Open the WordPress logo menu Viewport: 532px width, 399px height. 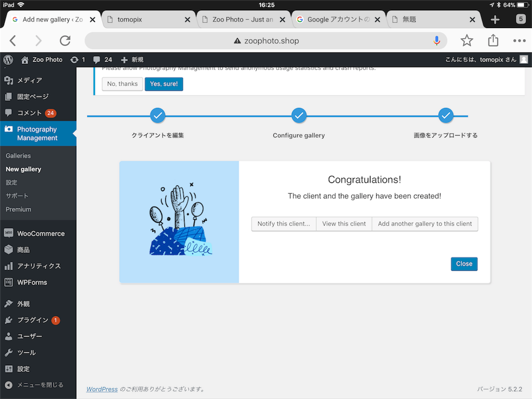pos(8,60)
